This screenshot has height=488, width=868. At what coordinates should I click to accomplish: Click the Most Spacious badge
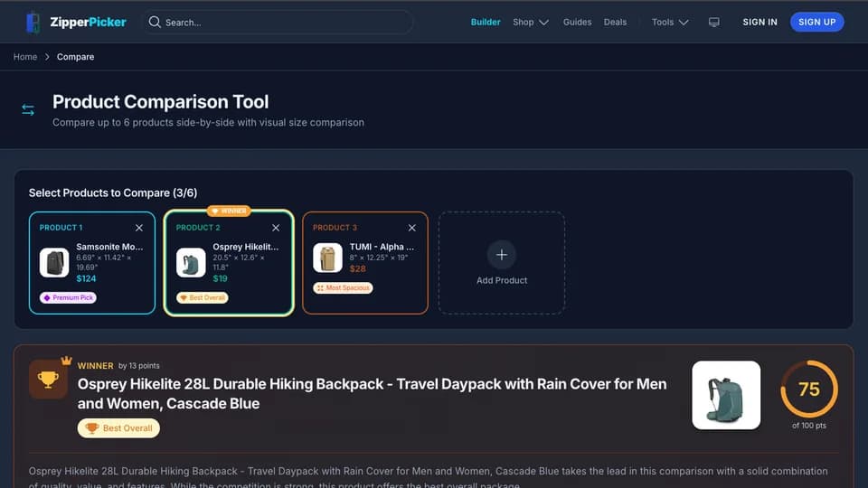(343, 287)
